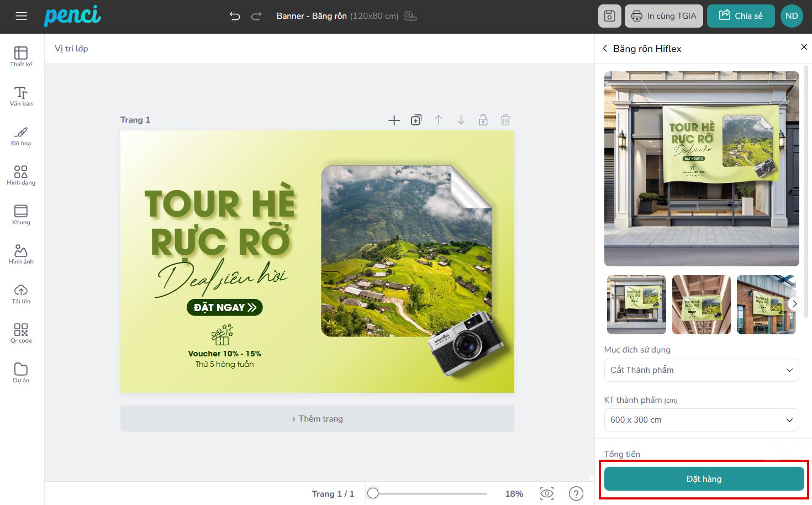Delete page with the trash icon
This screenshot has height=505, width=812.
point(505,120)
